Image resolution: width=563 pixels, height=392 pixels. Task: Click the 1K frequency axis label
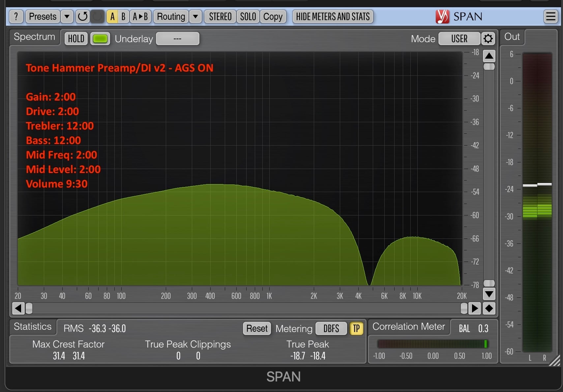point(269,296)
